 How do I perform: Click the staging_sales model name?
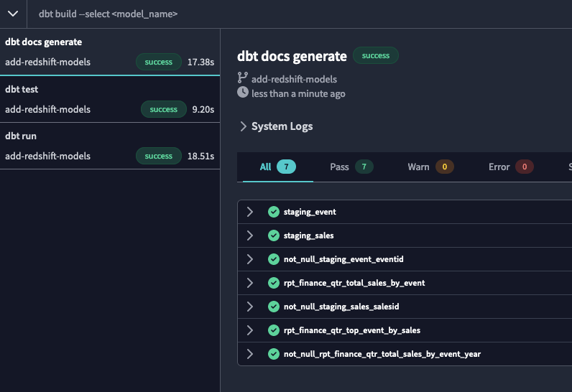pyautogui.click(x=308, y=235)
